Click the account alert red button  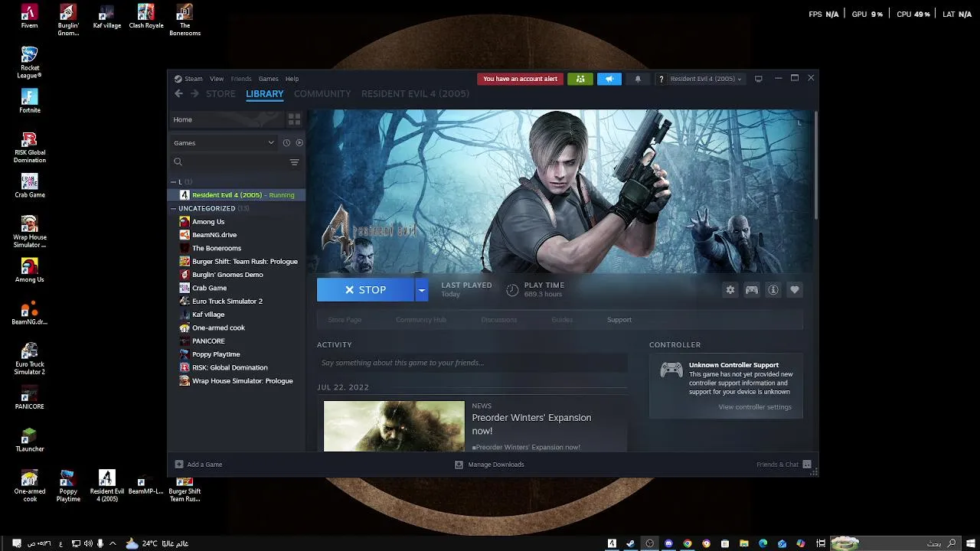pyautogui.click(x=521, y=79)
